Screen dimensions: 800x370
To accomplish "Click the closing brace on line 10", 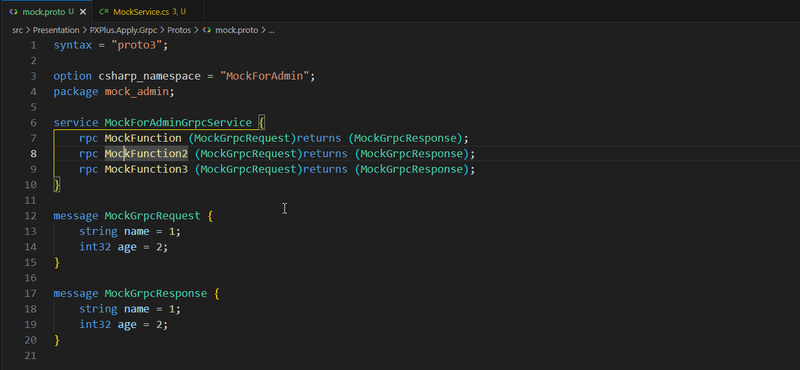I will (57, 185).
